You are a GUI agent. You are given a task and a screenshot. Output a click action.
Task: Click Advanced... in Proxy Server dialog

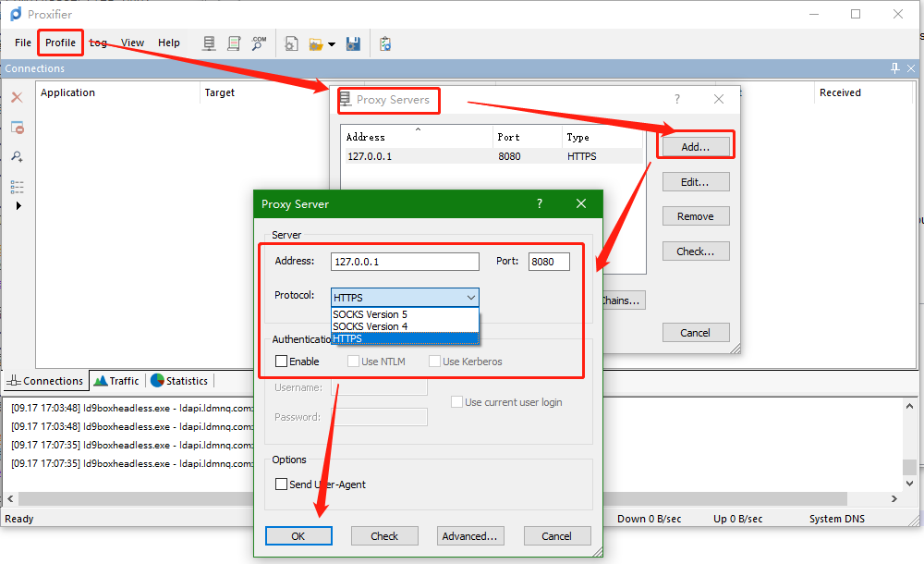[470, 536]
